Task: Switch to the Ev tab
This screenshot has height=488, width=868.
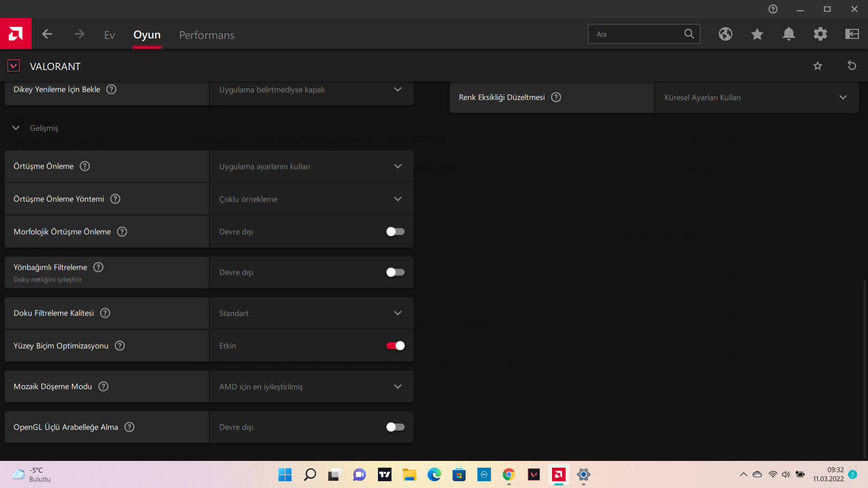Action: click(x=109, y=35)
